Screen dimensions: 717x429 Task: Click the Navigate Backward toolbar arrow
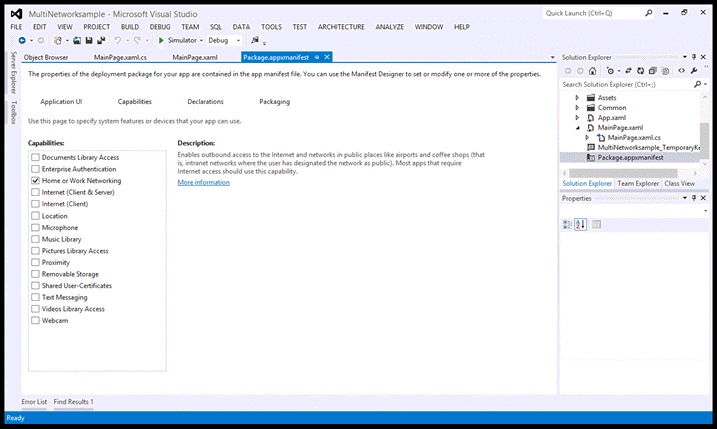(22, 41)
